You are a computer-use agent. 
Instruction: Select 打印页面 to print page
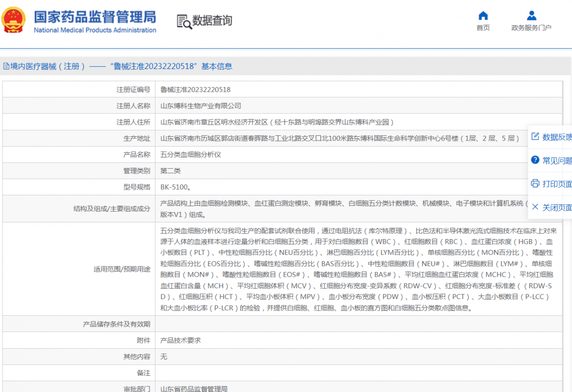pos(557,184)
